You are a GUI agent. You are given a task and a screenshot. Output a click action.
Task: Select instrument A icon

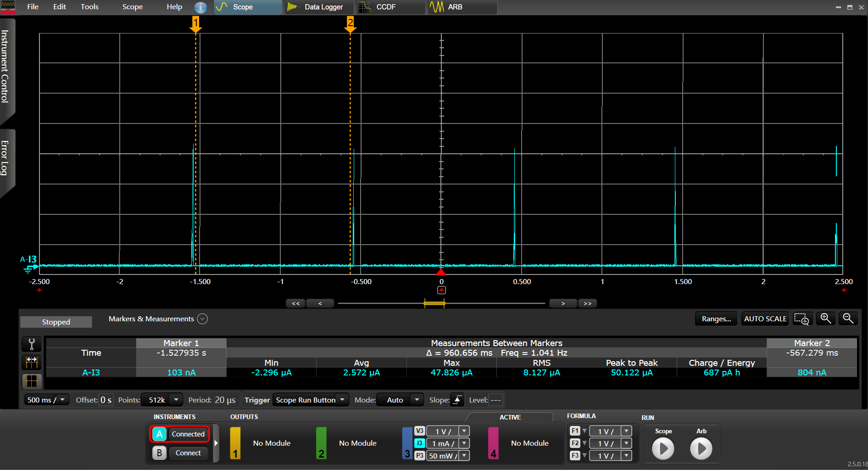click(159, 434)
